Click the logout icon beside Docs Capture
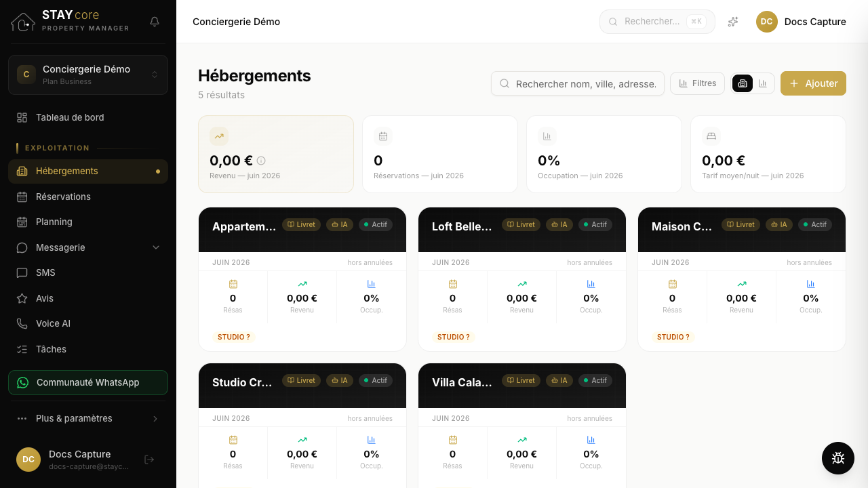 pyautogui.click(x=150, y=460)
